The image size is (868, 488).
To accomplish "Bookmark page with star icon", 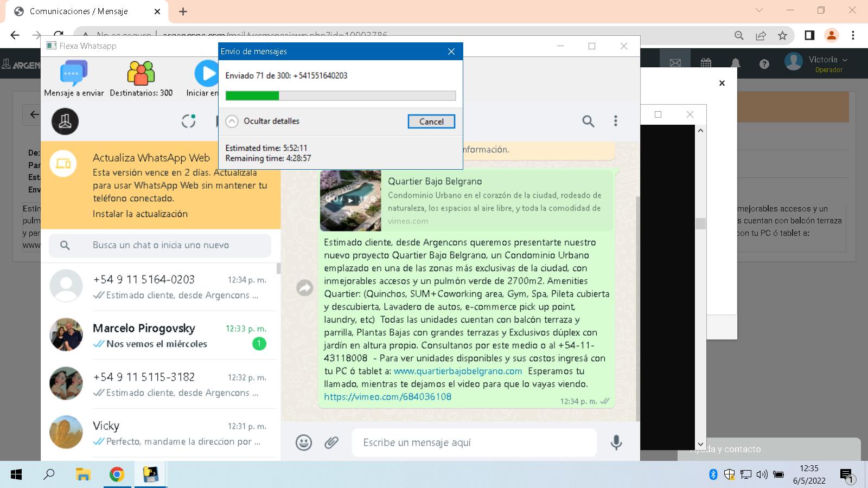I will [782, 35].
